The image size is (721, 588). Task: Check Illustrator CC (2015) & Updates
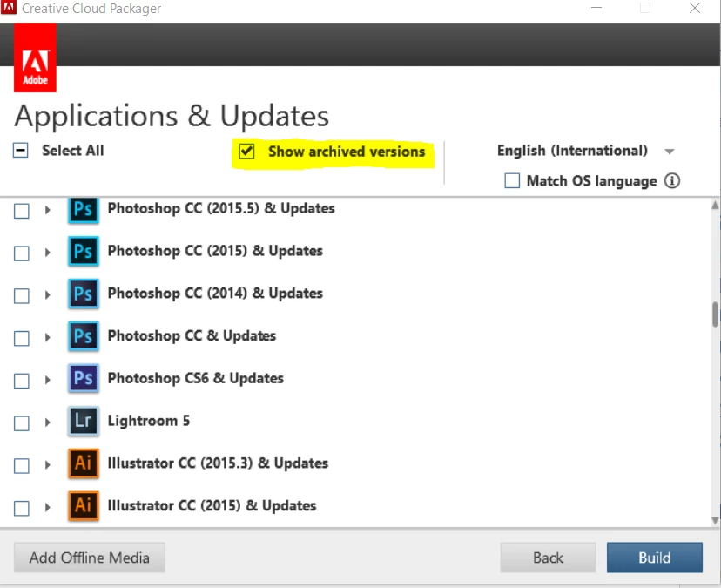point(22,509)
